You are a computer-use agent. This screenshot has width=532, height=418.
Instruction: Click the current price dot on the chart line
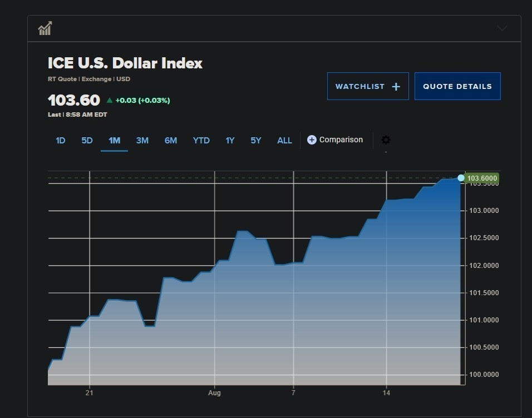[461, 178]
